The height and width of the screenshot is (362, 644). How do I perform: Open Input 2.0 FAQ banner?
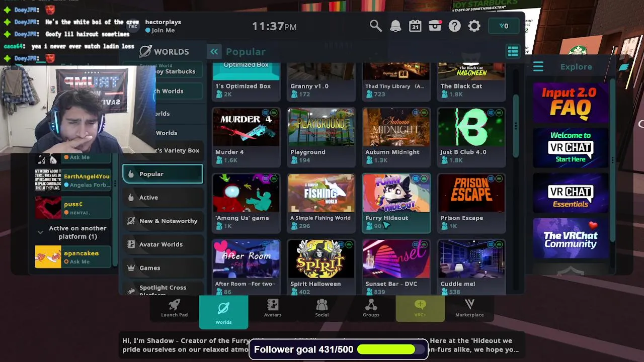571,102
